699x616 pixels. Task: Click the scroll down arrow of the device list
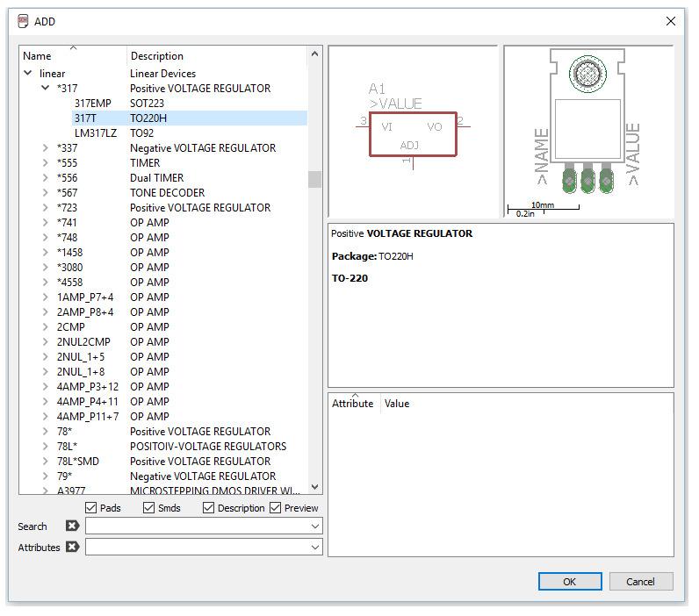coord(314,487)
